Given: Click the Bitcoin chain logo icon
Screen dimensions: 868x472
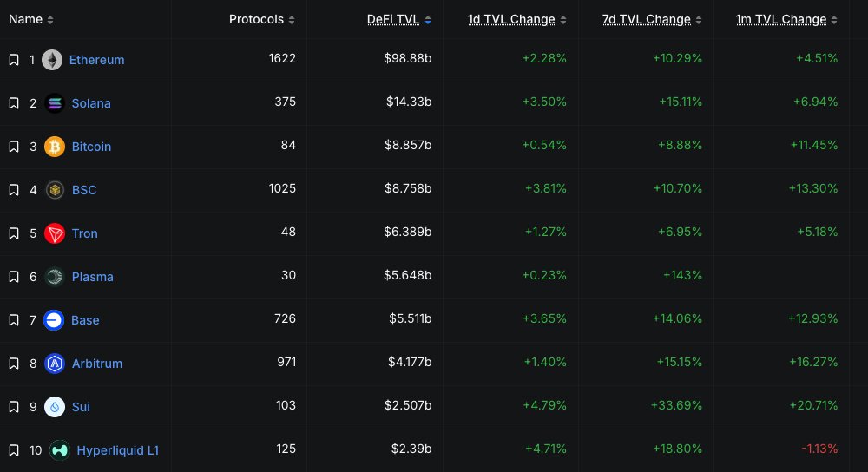Looking at the screenshot, I should coord(55,147).
